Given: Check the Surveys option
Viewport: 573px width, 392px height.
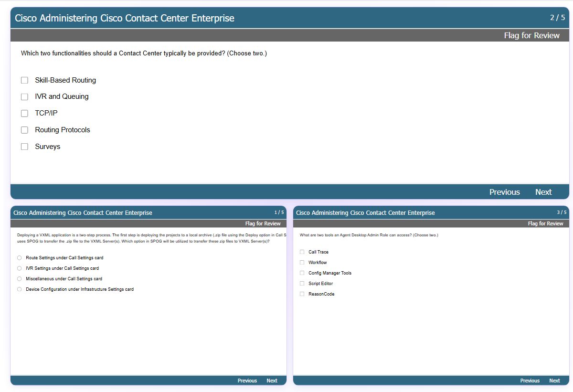Looking at the screenshot, I should tap(25, 147).
